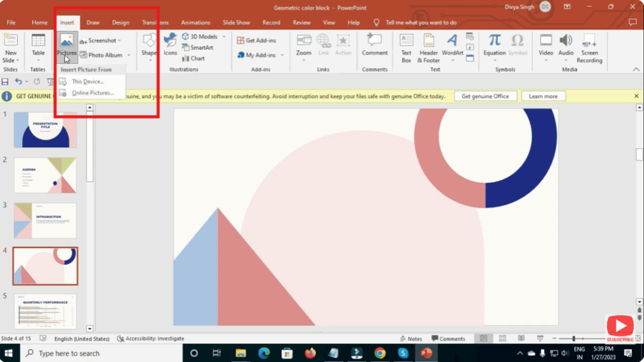Viewport: 644px width, 362px height.
Task: Expand the Screenshot dropdown
Action: click(119, 40)
